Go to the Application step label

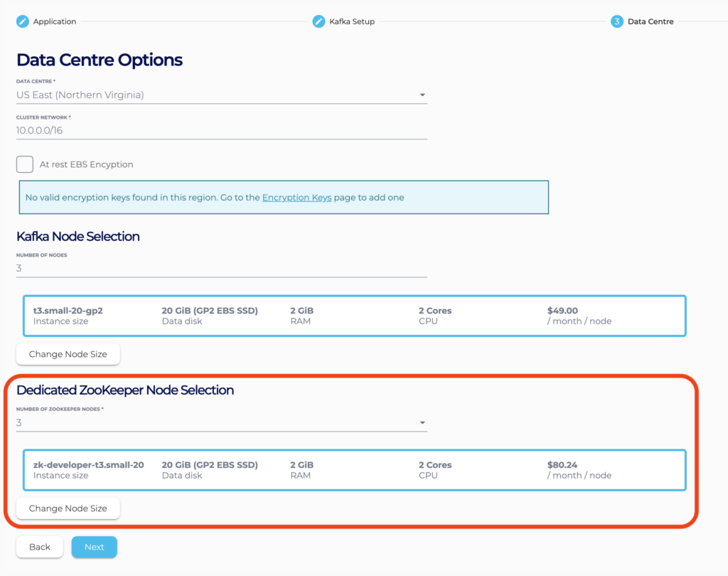click(x=55, y=22)
